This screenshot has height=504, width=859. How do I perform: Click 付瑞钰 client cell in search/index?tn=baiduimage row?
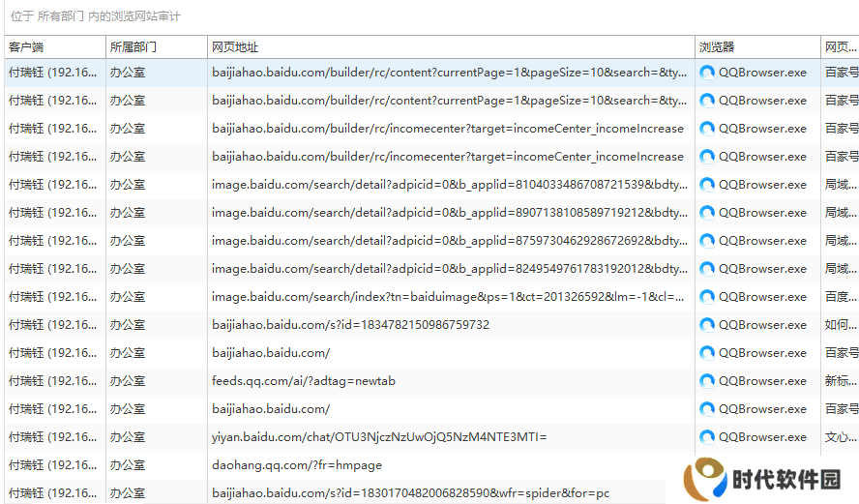coord(53,297)
